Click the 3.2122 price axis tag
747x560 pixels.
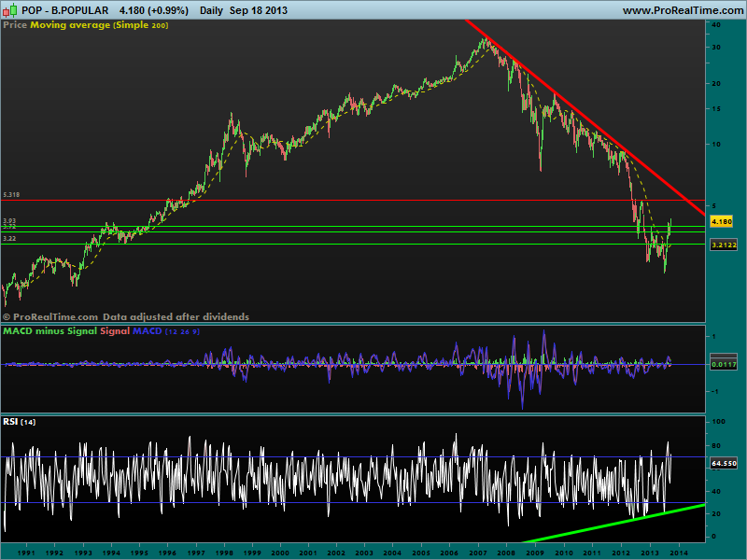724,245
